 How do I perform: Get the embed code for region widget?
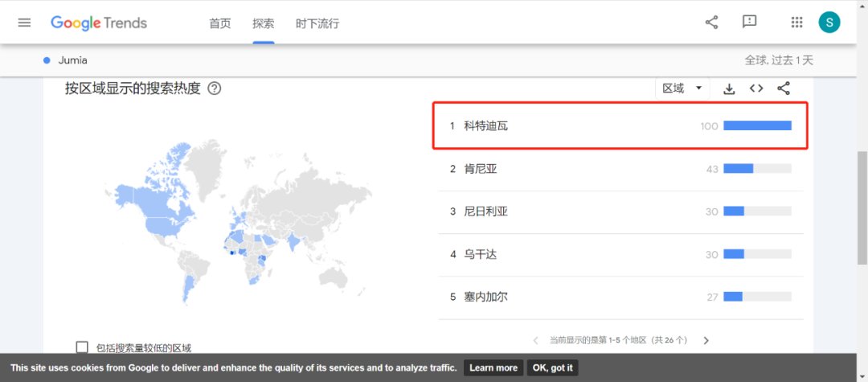pyautogui.click(x=756, y=88)
